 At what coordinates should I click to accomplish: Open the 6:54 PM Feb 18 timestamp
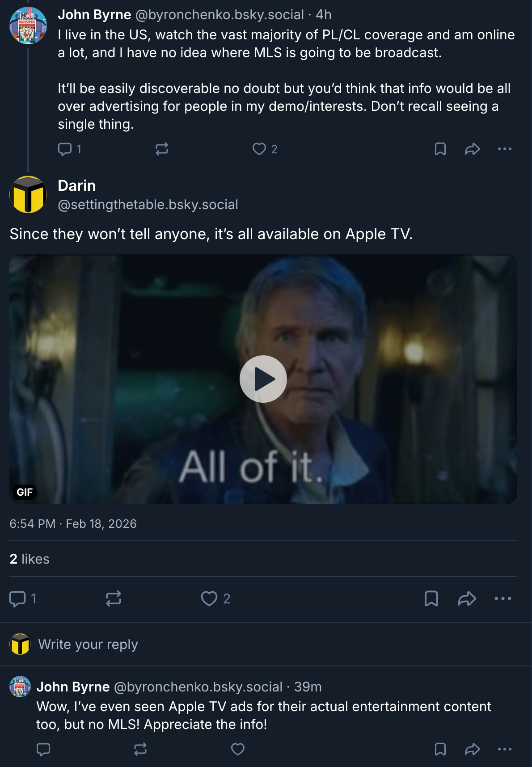click(73, 523)
